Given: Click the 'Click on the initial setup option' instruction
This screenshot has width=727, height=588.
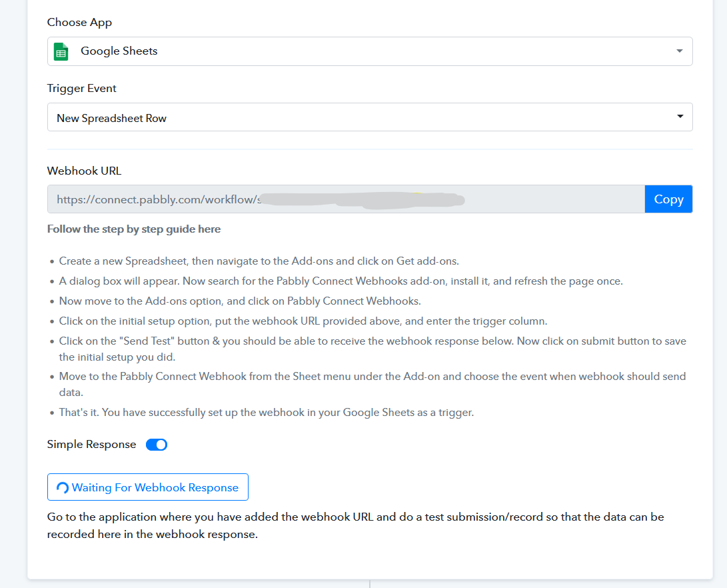Looking at the screenshot, I should click(303, 321).
